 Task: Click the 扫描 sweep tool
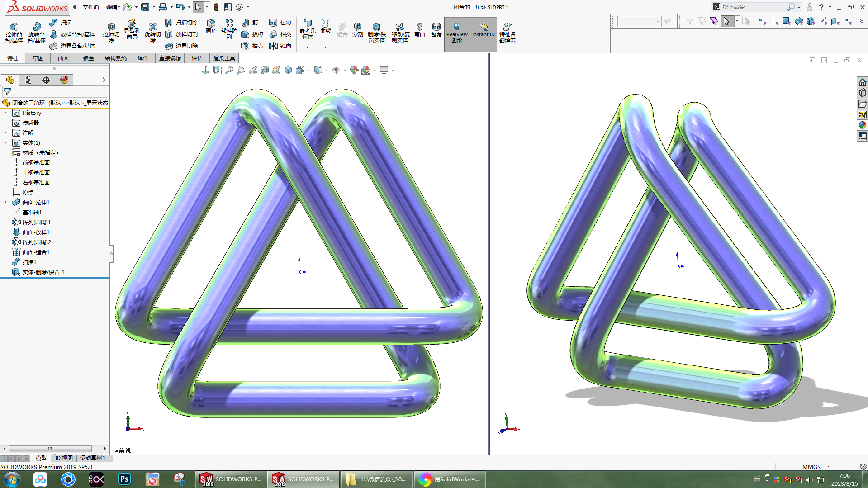point(60,22)
